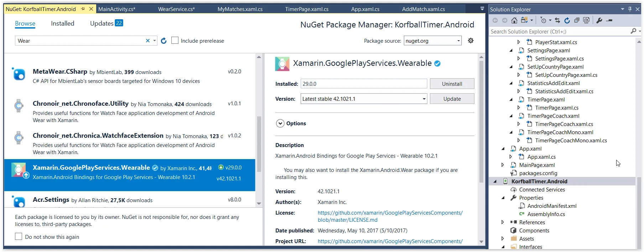Click the package list vertical scrollbar thumb
644x252 pixels.
[x=259, y=144]
